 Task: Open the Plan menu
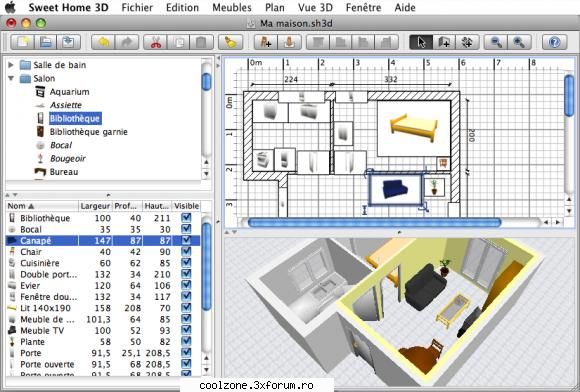coord(275,7)
